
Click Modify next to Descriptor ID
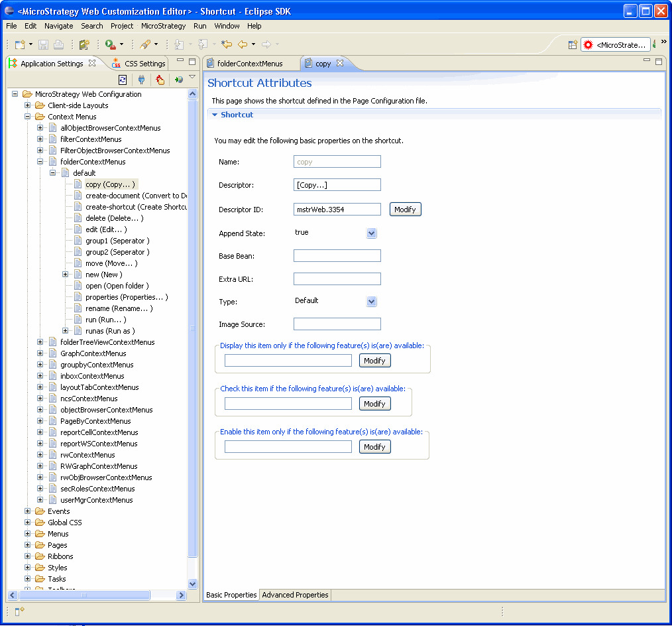click(x=405, y=210)
